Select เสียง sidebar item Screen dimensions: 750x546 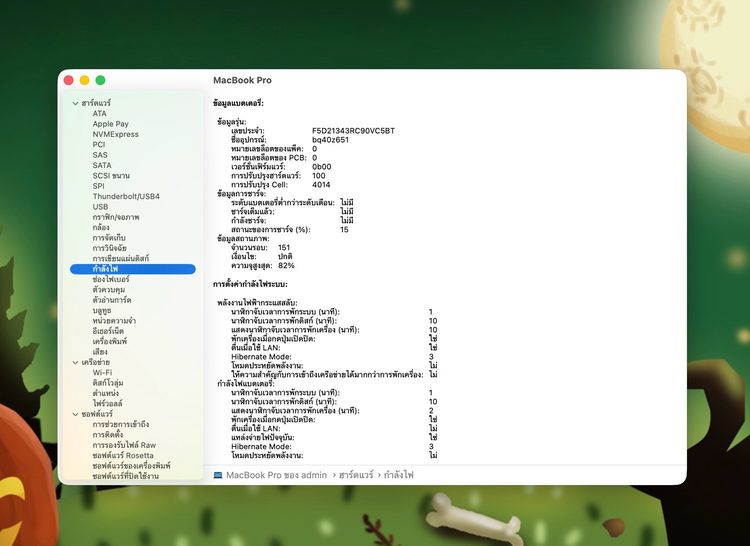pyautogui.click(x=100, y=352)
